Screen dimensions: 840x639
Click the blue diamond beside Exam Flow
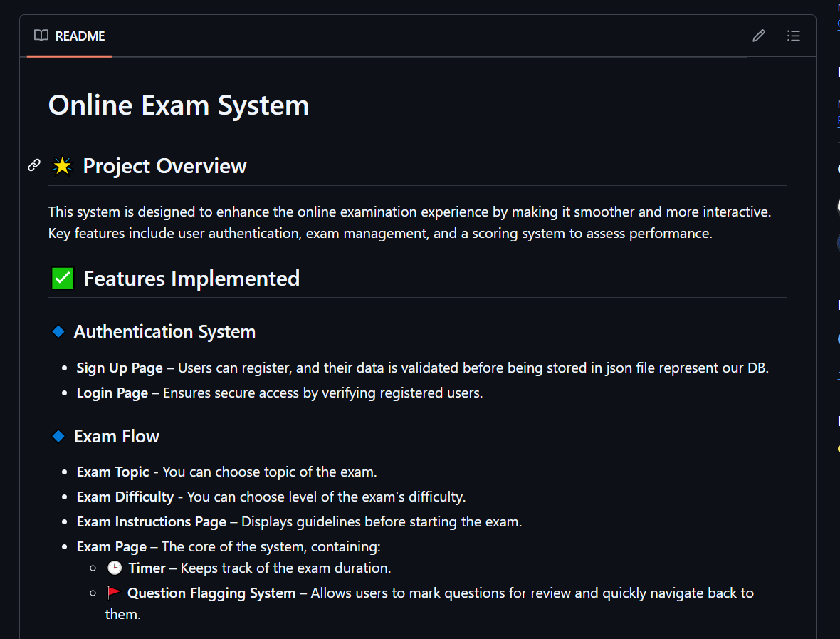pos(58,435)
